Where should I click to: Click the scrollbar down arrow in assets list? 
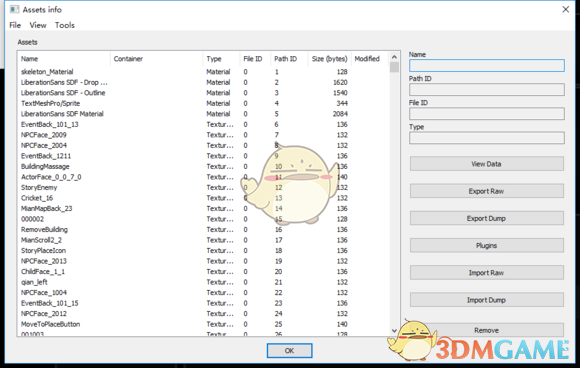click(x=394, y=331)
